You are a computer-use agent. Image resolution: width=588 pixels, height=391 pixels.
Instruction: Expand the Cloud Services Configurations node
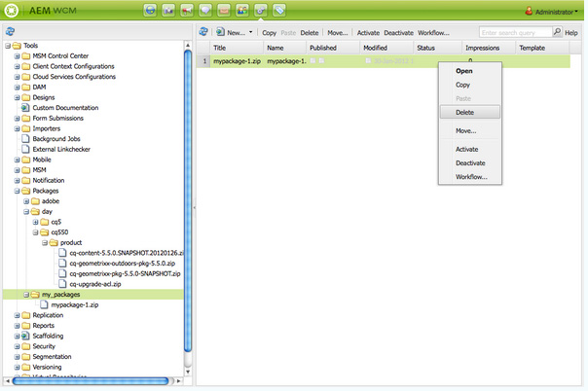pyautogui.click(x=17, y=77)
